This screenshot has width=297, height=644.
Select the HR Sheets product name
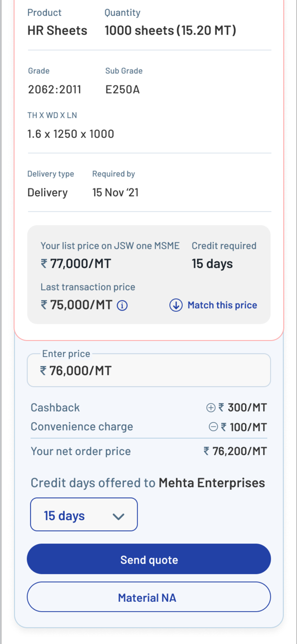57,31
